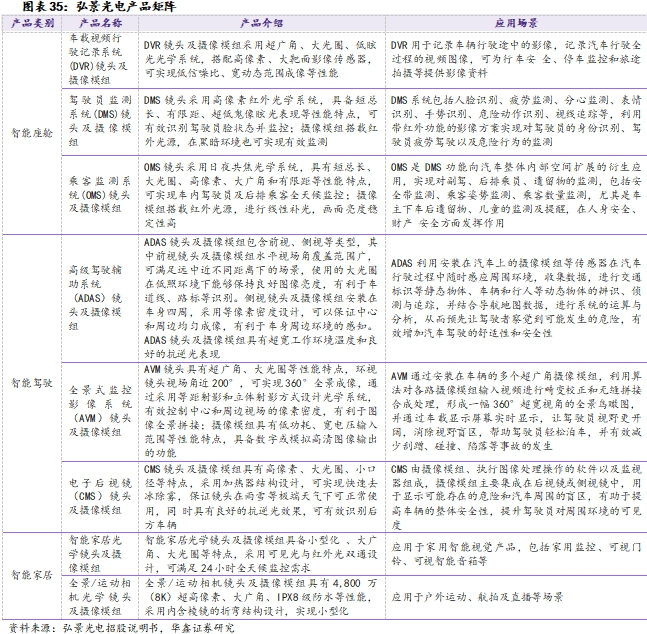Image resolution: width=647 pixels, height=634 pixels.
Task: Click the AVM通过安装在车辆的多个 application cell
Action: [x=516, y=411]
